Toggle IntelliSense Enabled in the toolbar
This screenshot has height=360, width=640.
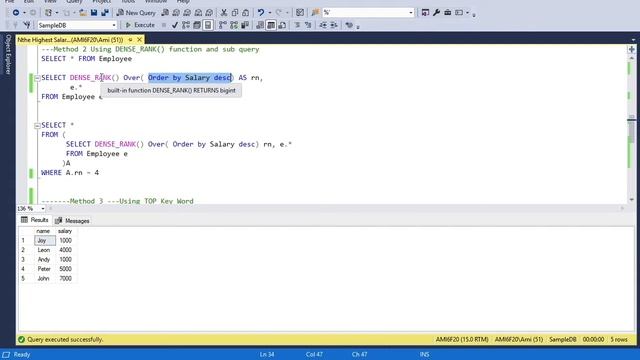pos(208,25)
